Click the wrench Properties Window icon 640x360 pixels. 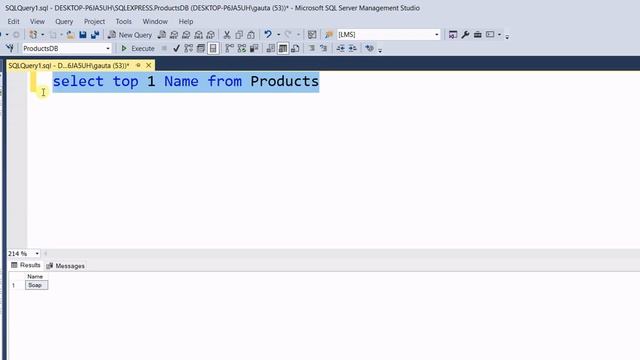pos(465,35)
